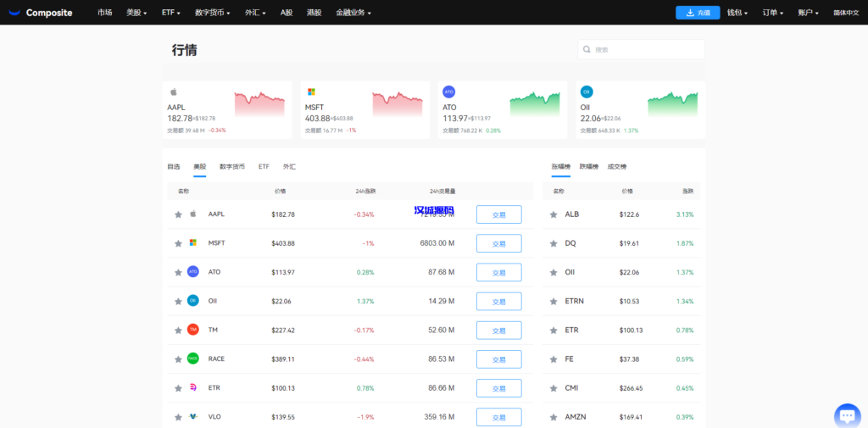
Task: Open the 简体中文 language selector
Action: [846, 13]
